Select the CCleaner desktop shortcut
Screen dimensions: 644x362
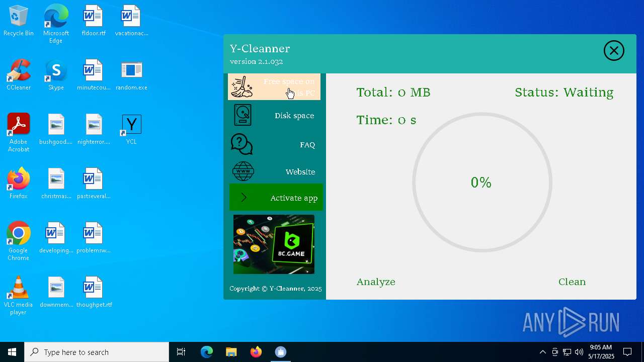tap(19, 75)
